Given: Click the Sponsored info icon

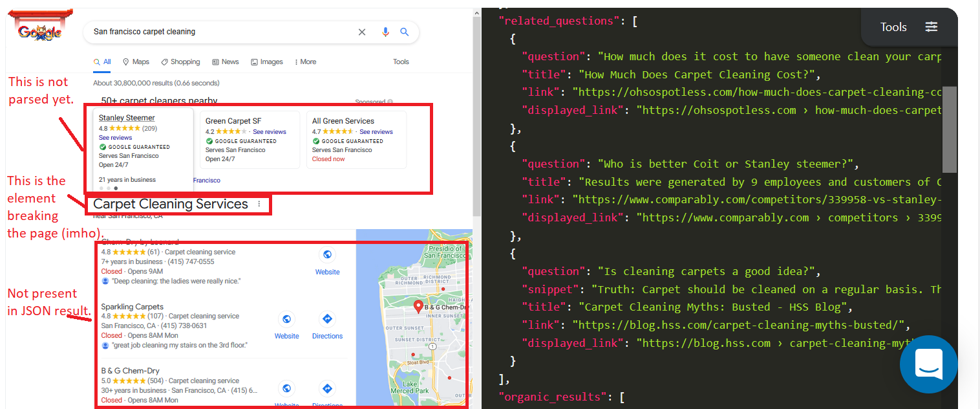Looking at the screenshot, I should [x=390, y=102].
